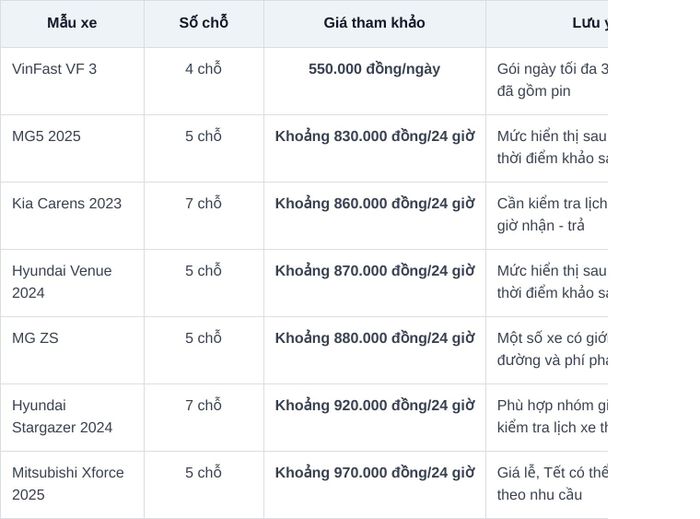Select the MG5 2025 model cell

[72, 148]
